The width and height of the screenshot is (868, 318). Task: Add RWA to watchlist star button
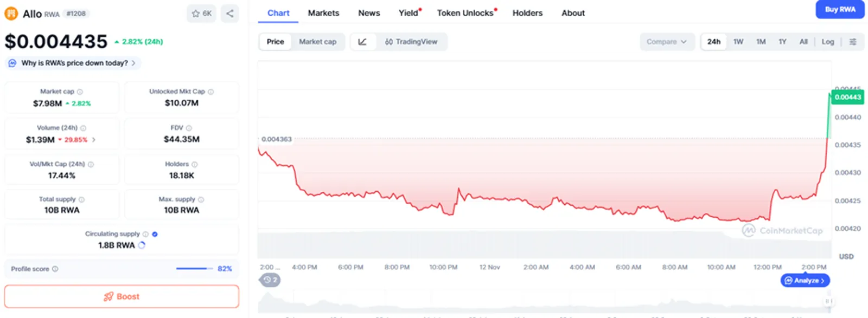[201, 14]
